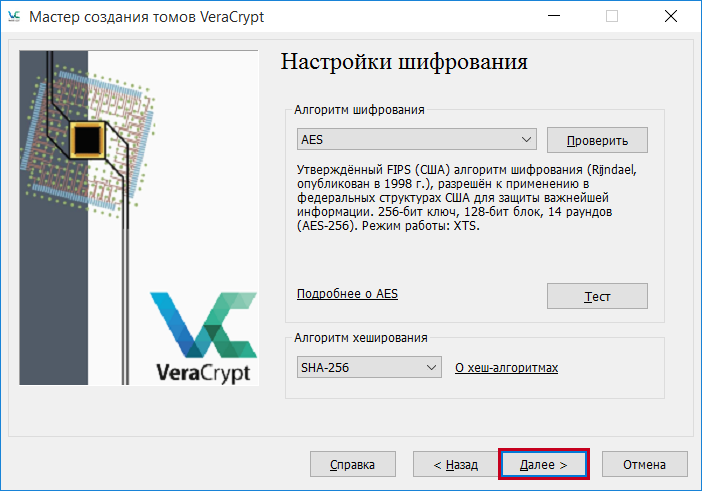
Task: Click the Тест button
Action: (x=597, y=297)
